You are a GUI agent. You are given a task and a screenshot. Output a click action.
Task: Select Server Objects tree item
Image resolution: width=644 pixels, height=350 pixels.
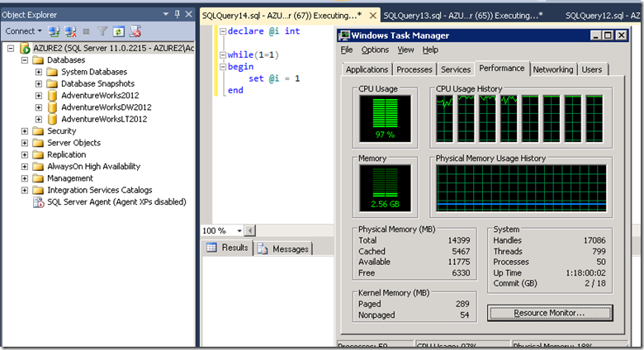(x=74, y=143)
